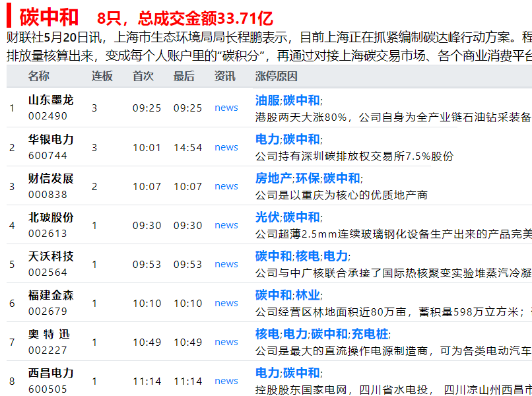Select stock name 华银电力
This screenshot has height=396, width=532.
tap(51, 139)
